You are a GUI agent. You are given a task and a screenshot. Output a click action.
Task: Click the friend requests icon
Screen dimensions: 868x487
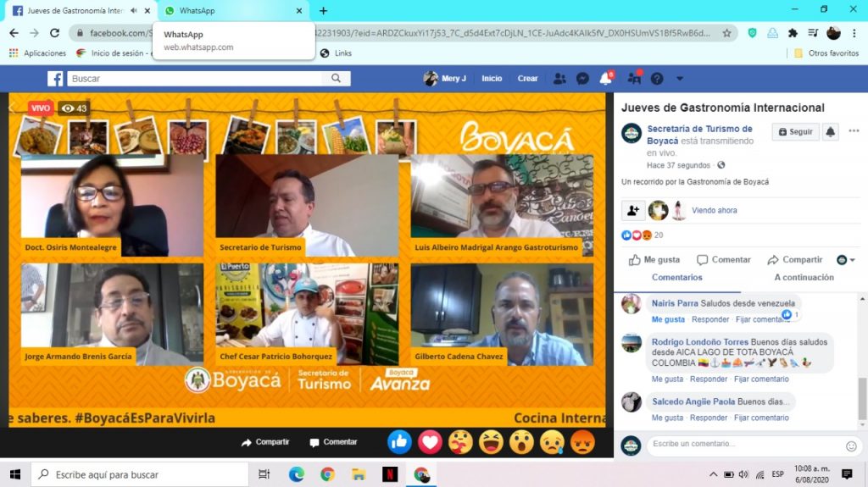tap(559, 79)
